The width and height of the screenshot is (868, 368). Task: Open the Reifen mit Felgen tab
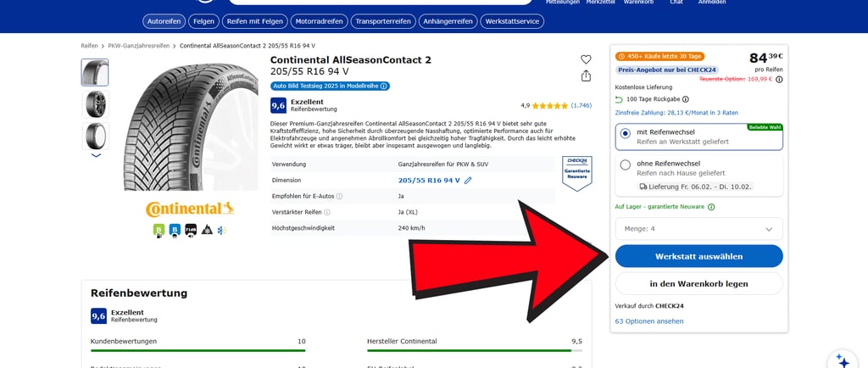pos(254,21)
